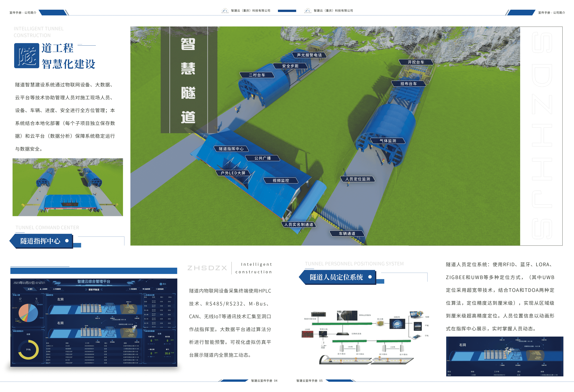Select the 开挖台车 callout label

click(416, 62)
